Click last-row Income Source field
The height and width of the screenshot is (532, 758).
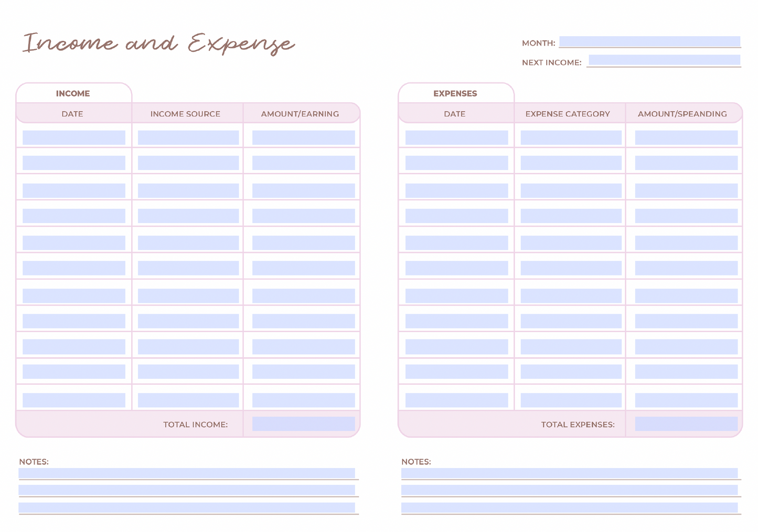point(188,400)
